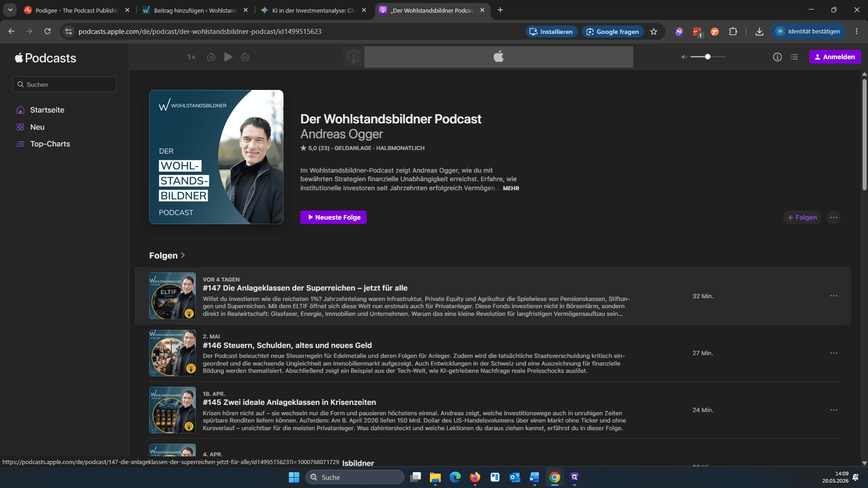Change the 1x playback speed

point(191,57)
